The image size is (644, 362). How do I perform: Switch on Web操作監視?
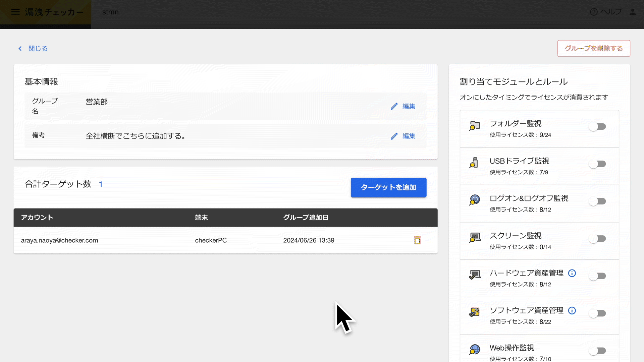pyautogui.click(x=597, y=351)
